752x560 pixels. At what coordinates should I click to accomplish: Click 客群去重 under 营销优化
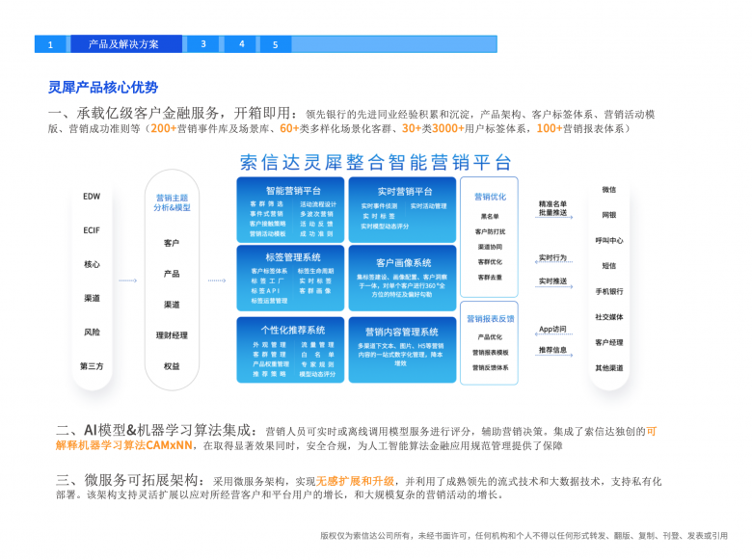[490, 278]
